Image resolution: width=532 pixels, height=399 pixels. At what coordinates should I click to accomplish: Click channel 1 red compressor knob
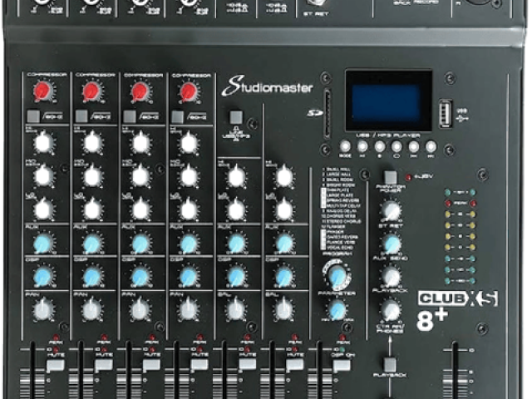(x=45, y=91)
